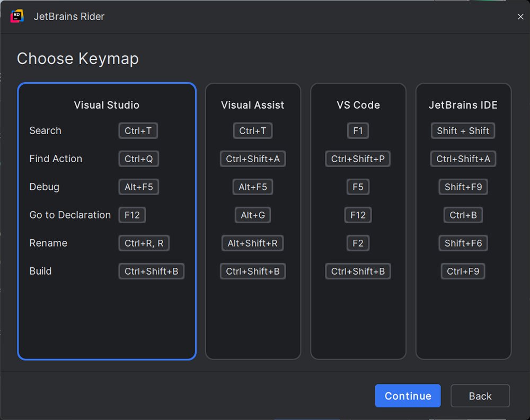Close the JetBrains Rider dialog
Image resolution: width=530 pixels, height=420 pixels.
520,16
